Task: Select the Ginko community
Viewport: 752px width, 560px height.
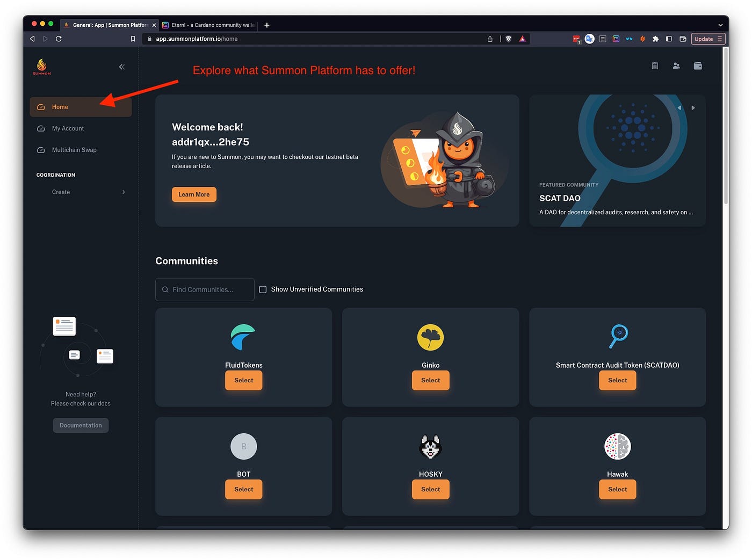Action: coord(430,380)
